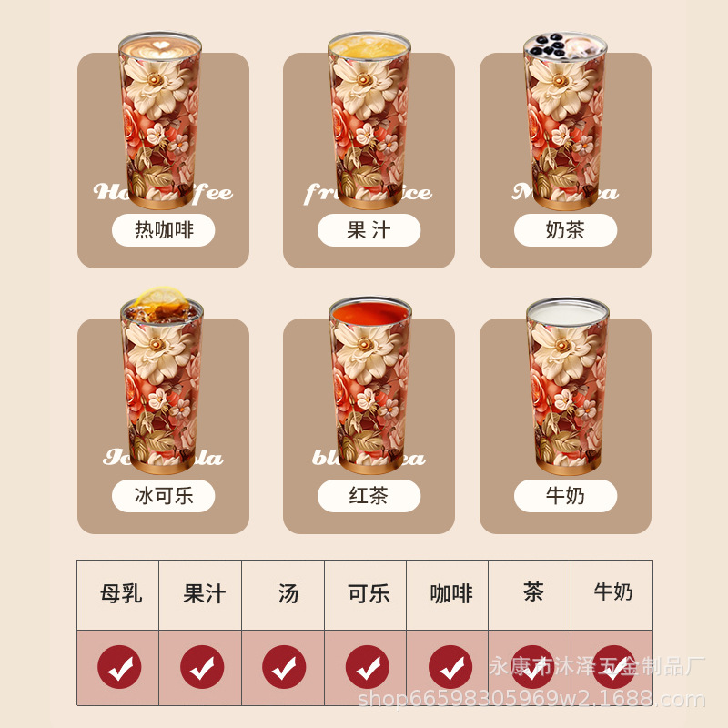Click the hot coffee cup with latte art

pos(160,121)
